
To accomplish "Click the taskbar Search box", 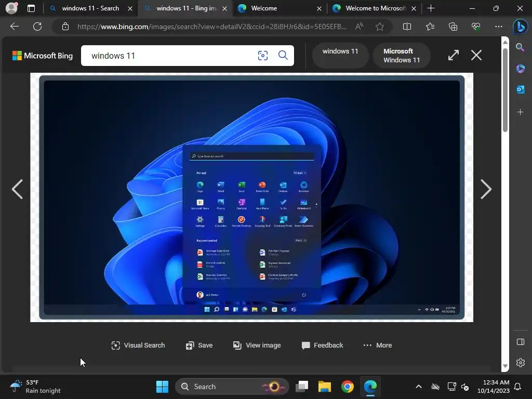I will [232, 387].
